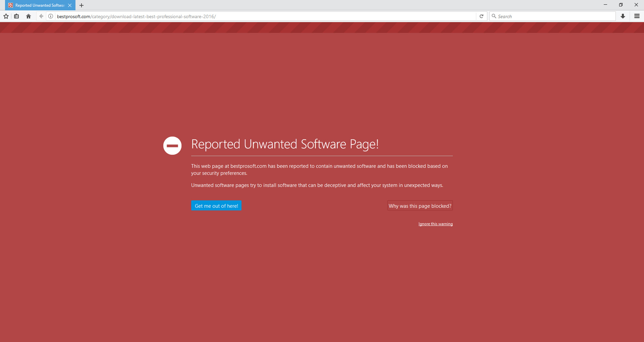Open a new tab with plus button

[82, 5]
